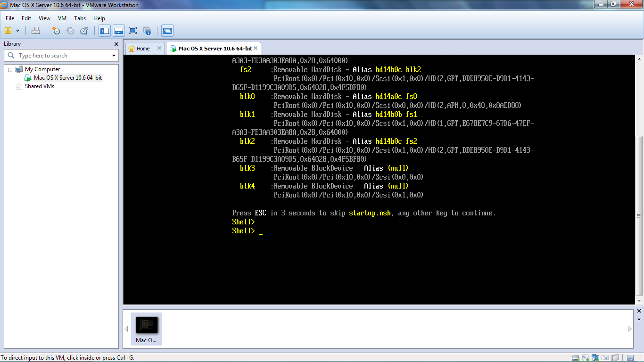Select Mac OS X Server 10.6 64-bit in library
644x362 pixels.
[x=68, y=78]
